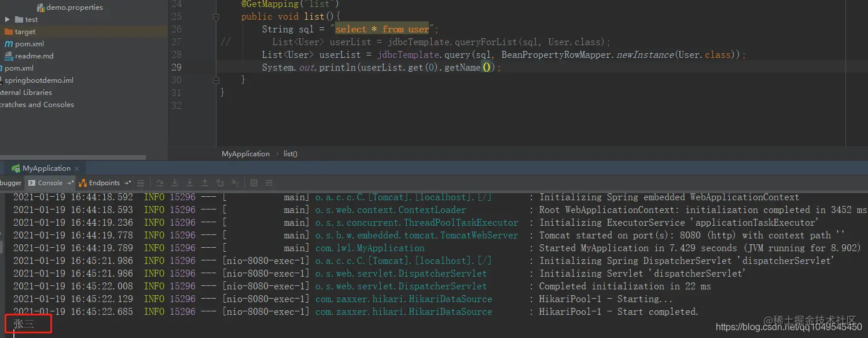Screen dimensions: 868x338
Task: Close the MyApplication run tab
Action: click(x=76, y=168)
